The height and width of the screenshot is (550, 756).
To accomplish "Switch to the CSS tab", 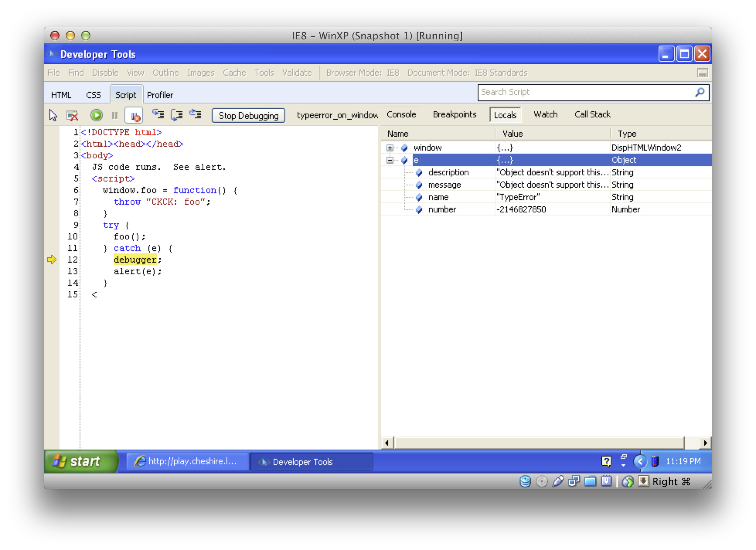I will point(93,95).
